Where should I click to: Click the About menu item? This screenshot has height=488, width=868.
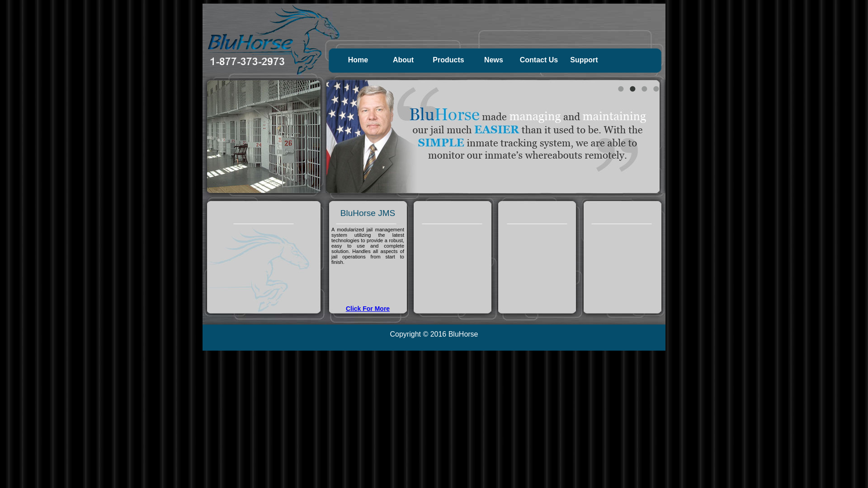point(403,60)
